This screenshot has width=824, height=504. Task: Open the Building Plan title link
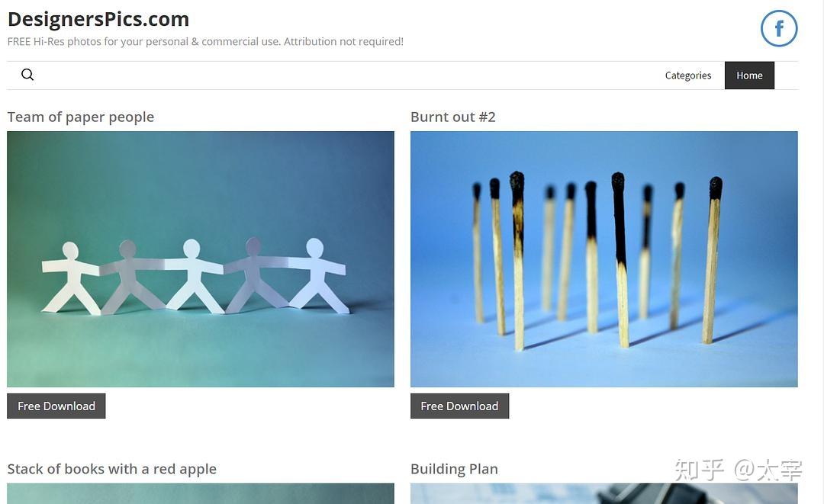pos(454,469)
